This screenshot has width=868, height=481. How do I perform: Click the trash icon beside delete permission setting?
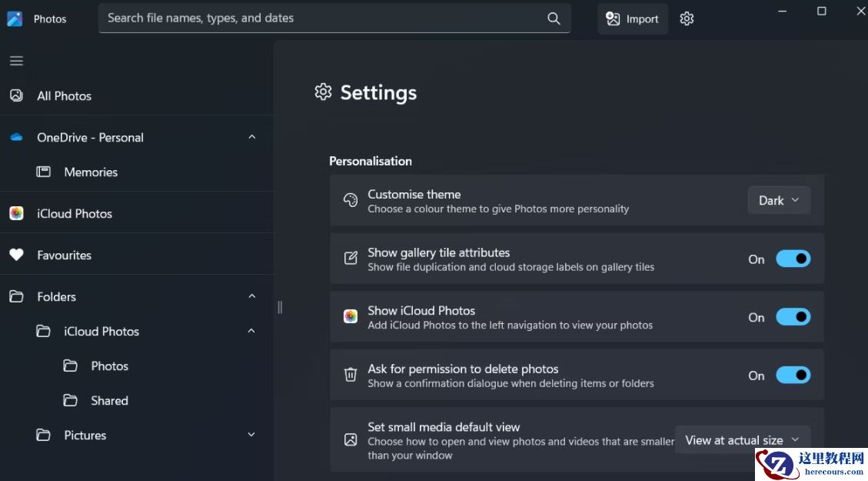(350, 375)
